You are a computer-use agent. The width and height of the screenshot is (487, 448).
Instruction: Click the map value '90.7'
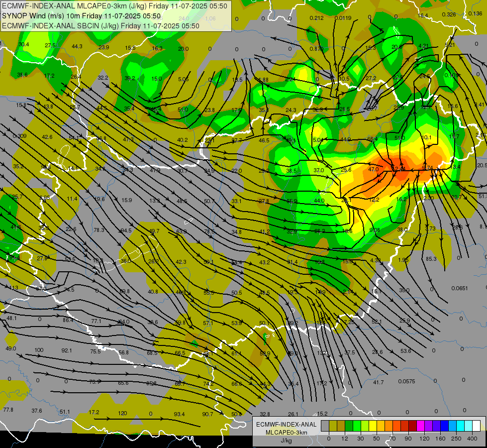point(207,414)
